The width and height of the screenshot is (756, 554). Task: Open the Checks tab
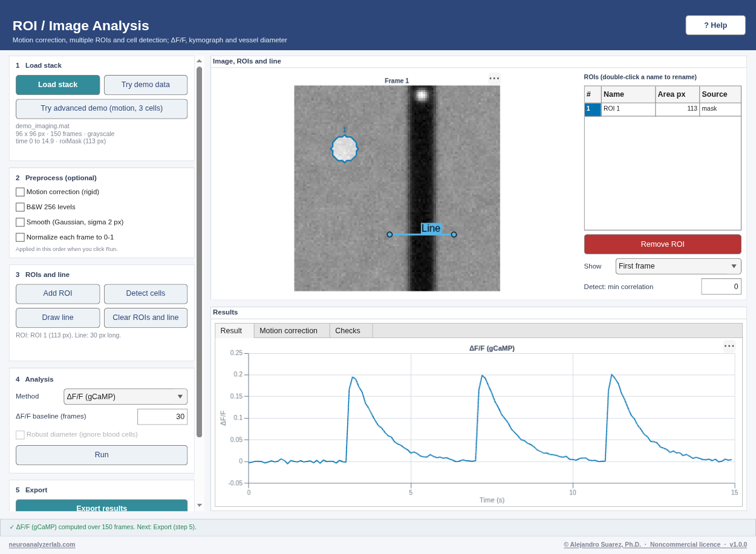point(351,331)
